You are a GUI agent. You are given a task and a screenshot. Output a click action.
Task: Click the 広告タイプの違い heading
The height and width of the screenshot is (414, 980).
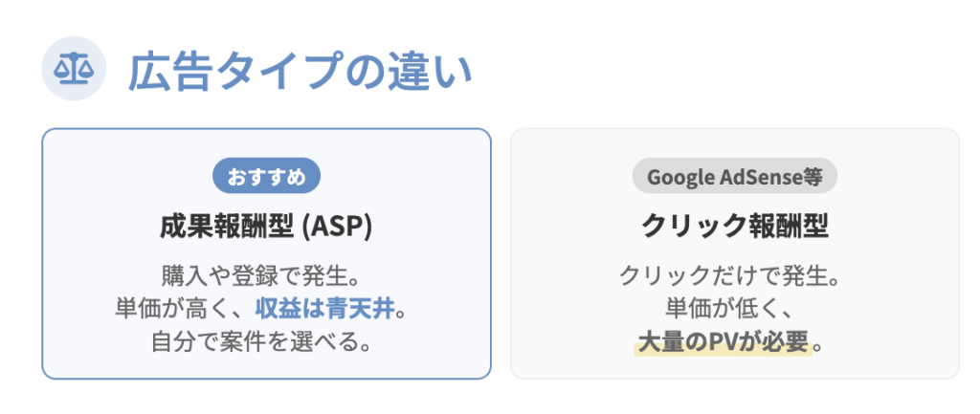point(300,75)
